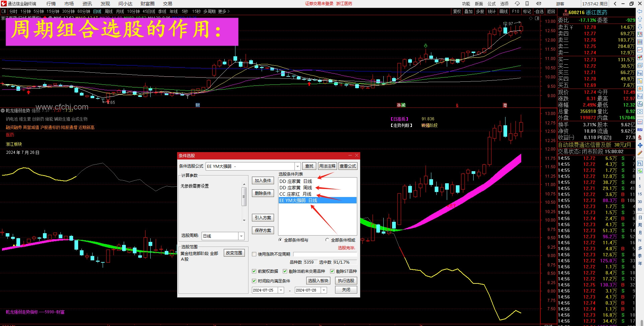Open the 选股周期 period dropdown

(x=241, y=236)
